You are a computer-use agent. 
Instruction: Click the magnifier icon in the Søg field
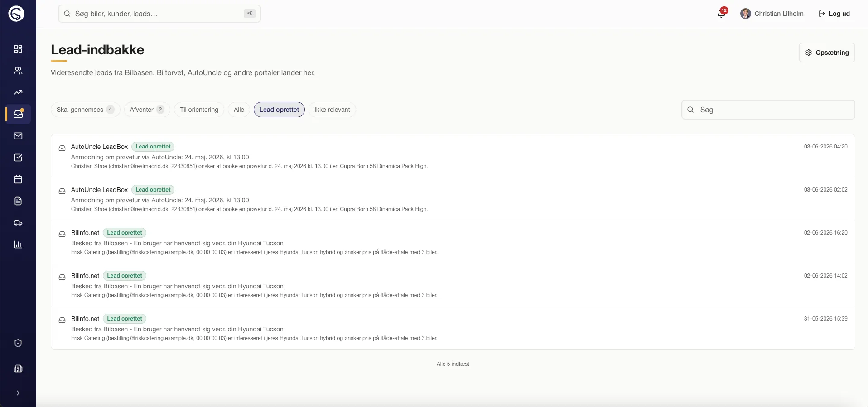click(690, 110)
